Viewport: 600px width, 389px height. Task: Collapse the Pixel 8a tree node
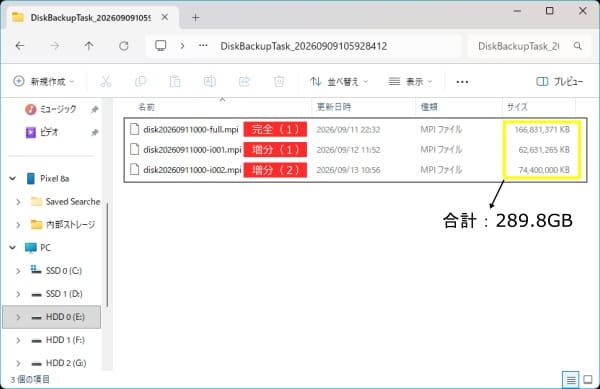tap(13, 179)
